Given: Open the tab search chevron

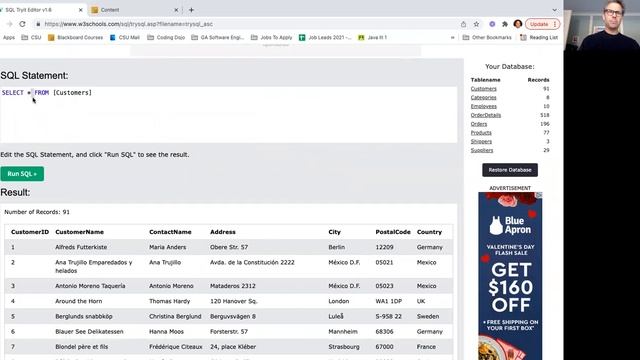Looking at the screenshot, I should (x=554, y=10).
